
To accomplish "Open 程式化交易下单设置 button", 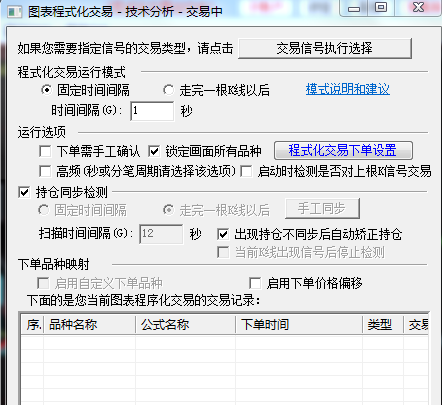I will point(343,151).
